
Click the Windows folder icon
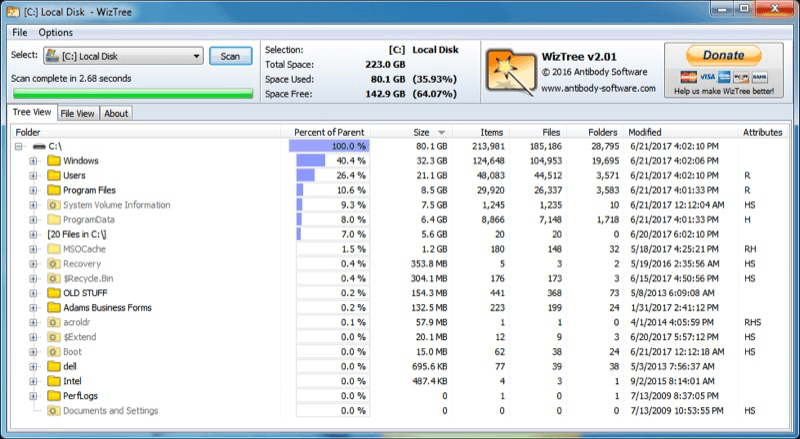click(x=54, y=161)
